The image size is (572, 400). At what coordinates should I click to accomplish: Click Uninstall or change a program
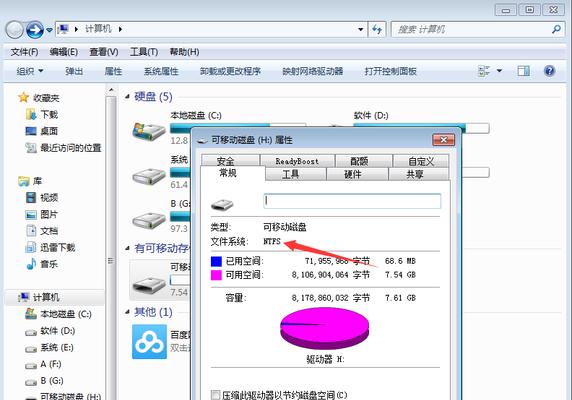[x=230, y=71]
